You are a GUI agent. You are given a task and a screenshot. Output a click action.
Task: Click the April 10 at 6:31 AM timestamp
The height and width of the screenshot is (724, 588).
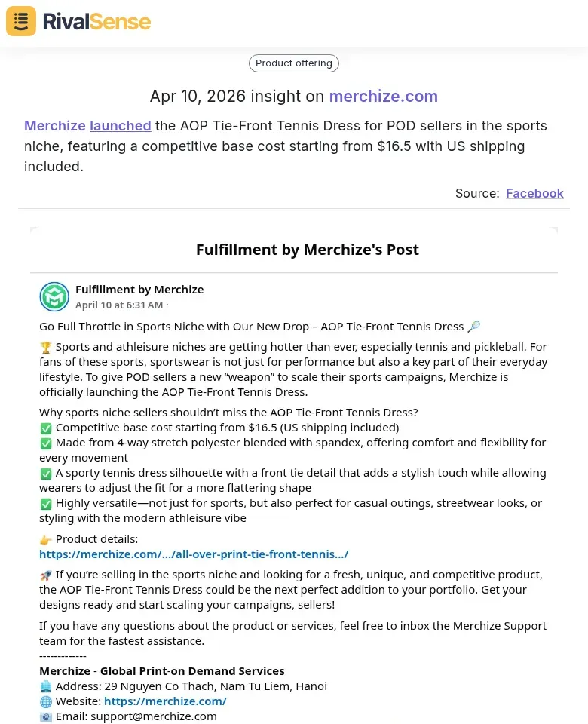119,305
